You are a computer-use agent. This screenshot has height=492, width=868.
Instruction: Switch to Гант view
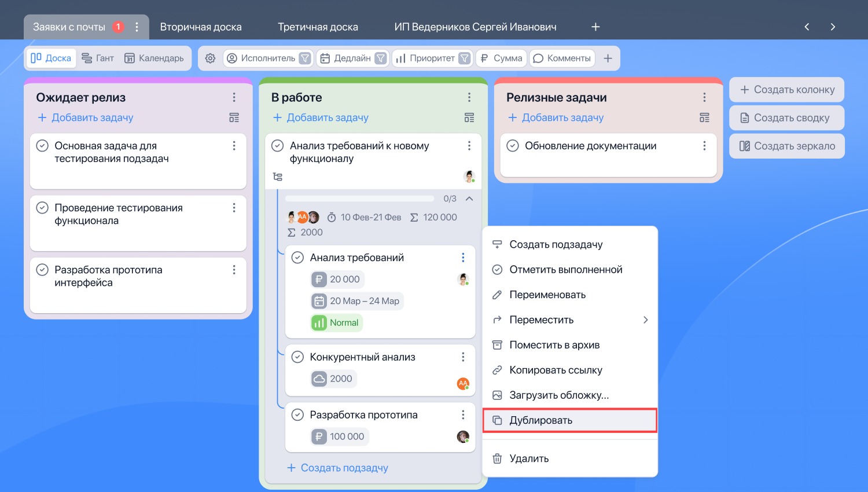coord(98,58)
